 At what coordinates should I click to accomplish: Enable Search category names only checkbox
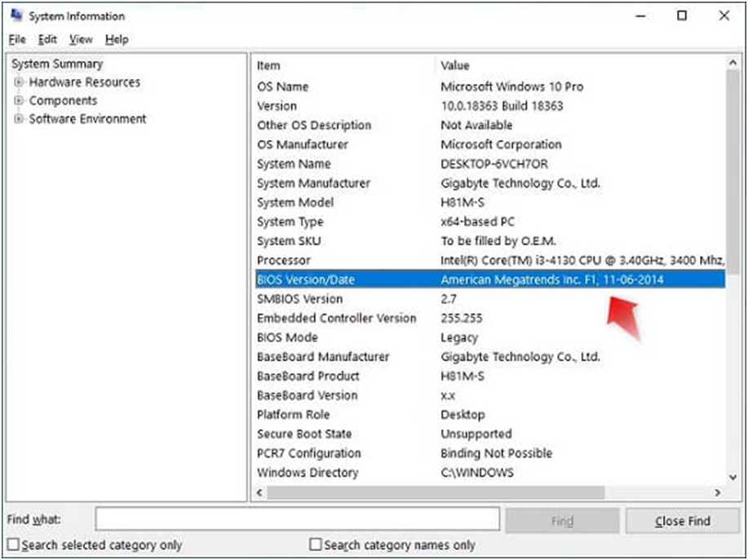tap(316, 545)
